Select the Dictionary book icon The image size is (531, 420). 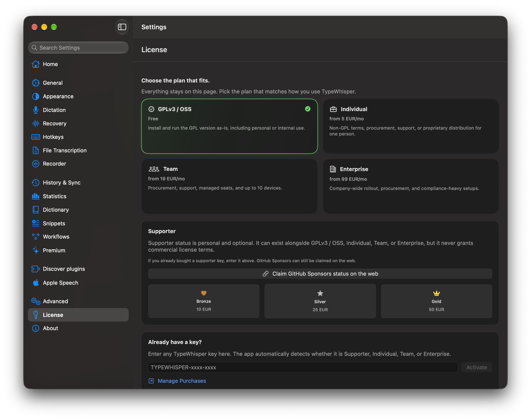coord(36,210)
